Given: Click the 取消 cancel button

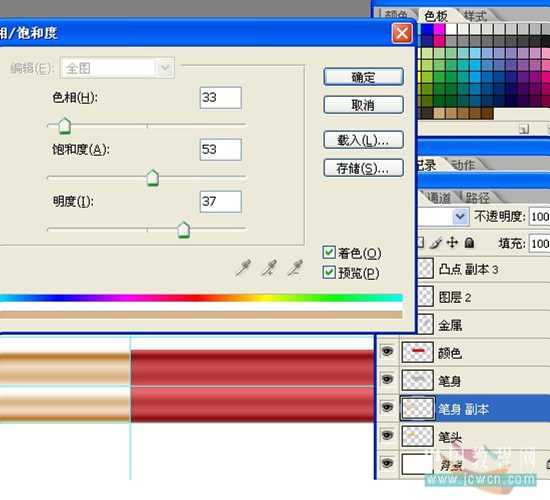Looking at the screenshot, I should 363,105.
